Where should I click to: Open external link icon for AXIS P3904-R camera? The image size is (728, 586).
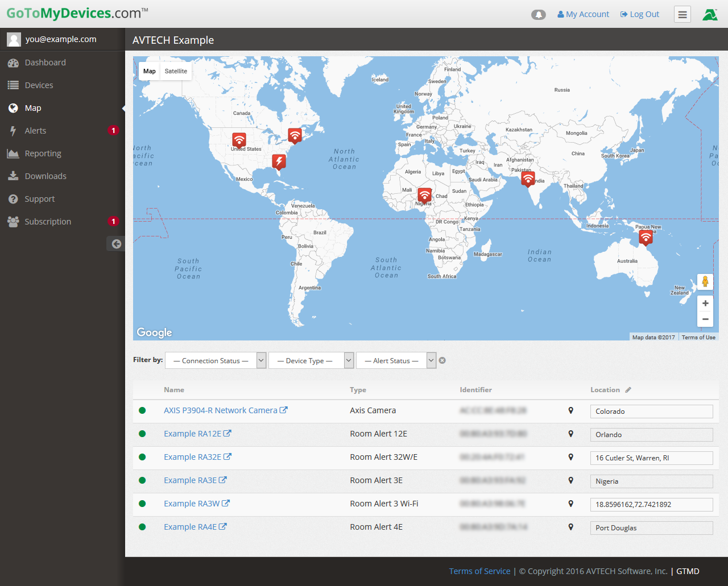(x=283, y=410)
